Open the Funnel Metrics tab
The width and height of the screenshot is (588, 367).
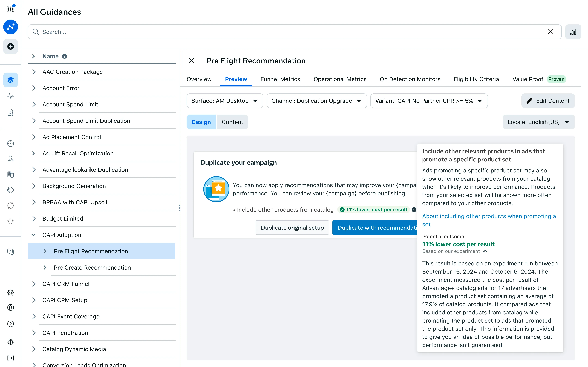[280, 79]
